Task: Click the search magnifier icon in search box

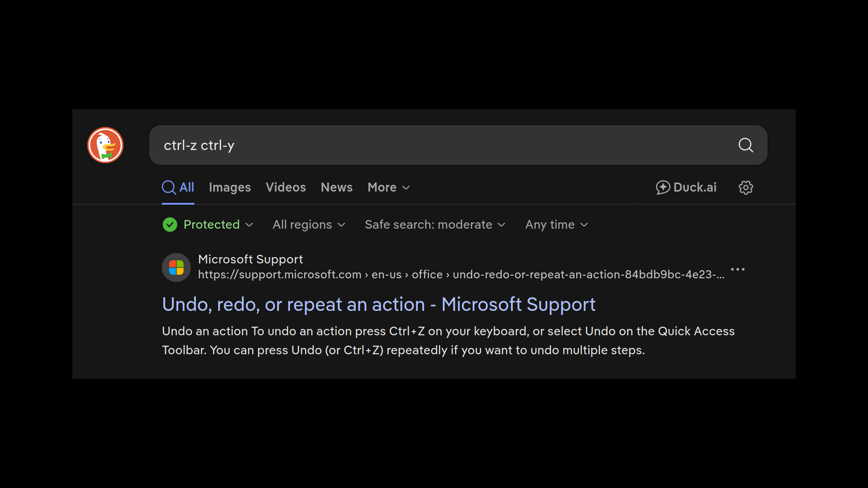Action: 745,145
